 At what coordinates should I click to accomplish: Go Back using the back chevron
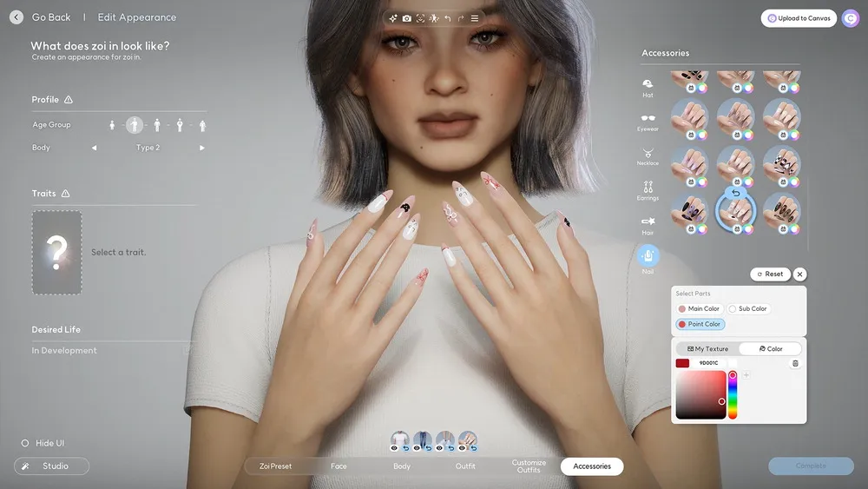(x=16, y=17)
